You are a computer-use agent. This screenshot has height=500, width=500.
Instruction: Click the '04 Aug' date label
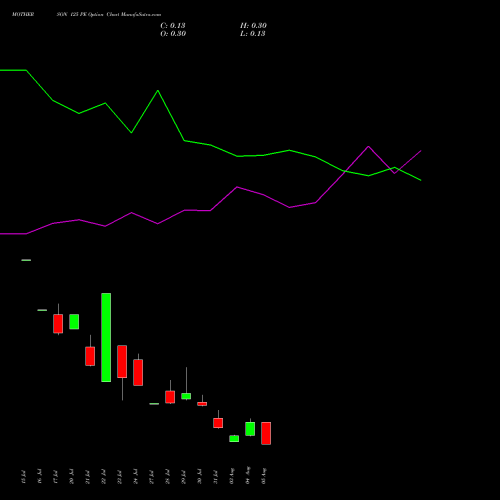tap(248, 475)
